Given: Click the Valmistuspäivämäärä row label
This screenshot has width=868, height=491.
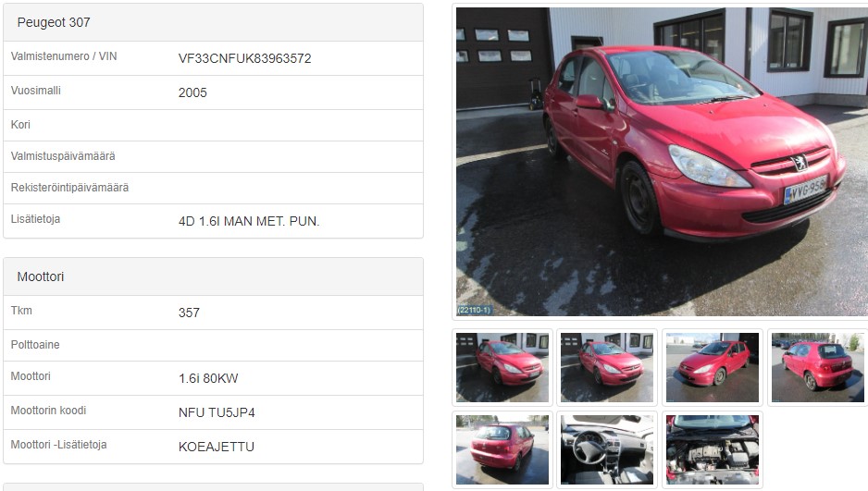Looking at the screenshot, I should click(x=63, y=156).
